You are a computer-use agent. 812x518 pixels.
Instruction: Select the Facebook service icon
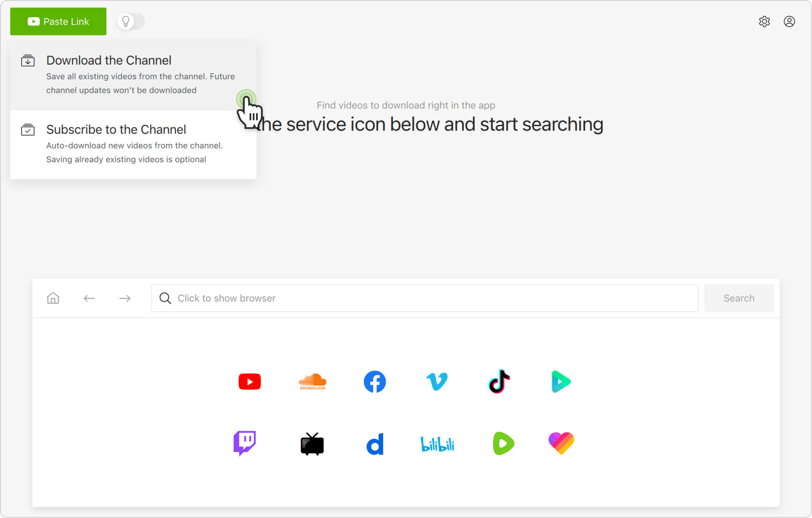pyautogui.click(x=374, y=382)
